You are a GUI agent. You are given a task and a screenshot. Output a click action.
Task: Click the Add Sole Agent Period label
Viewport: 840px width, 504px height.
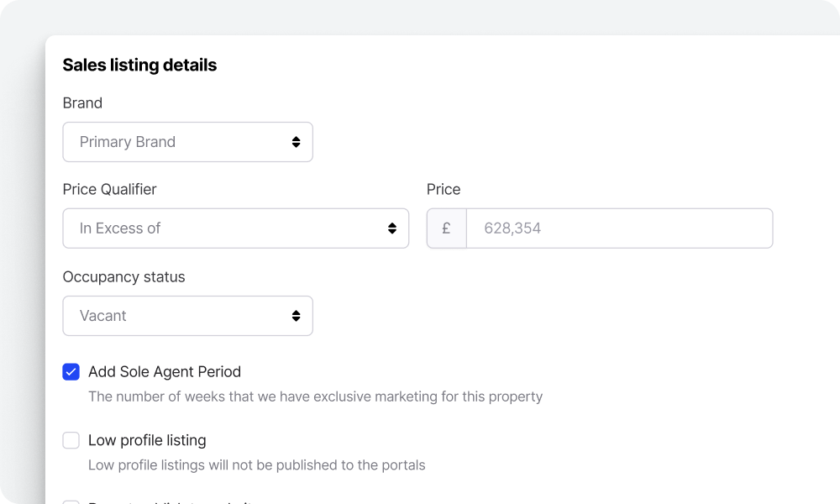pyautogui.click(x=165, y=372)
